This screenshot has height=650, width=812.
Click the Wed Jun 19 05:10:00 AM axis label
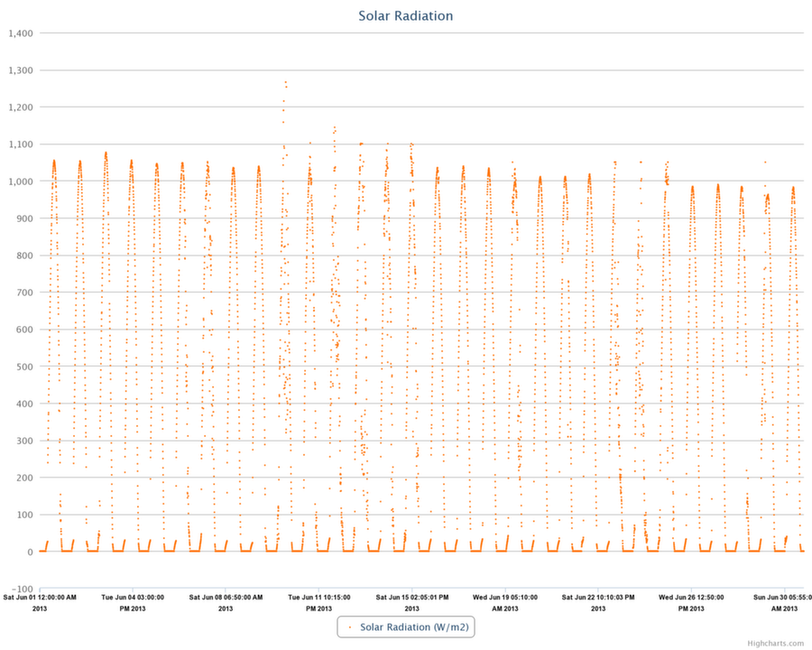tap(505, 603)
